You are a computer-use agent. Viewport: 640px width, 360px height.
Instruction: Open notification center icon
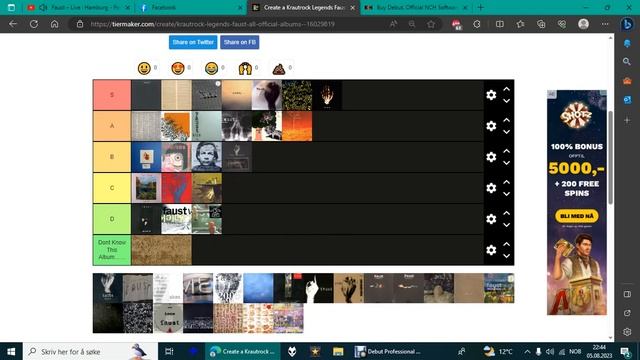(625, 351)
